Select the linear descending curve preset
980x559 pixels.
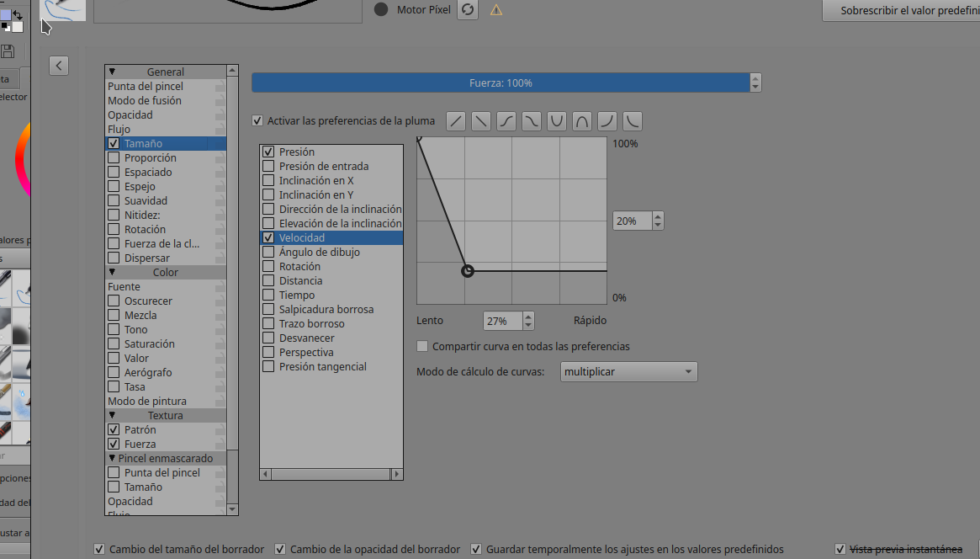(x=480, y=121)
